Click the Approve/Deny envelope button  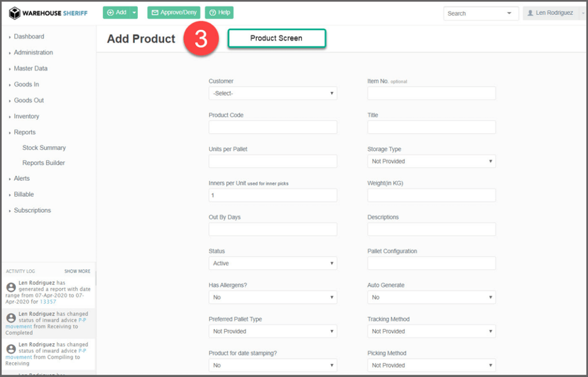(174, 13)
